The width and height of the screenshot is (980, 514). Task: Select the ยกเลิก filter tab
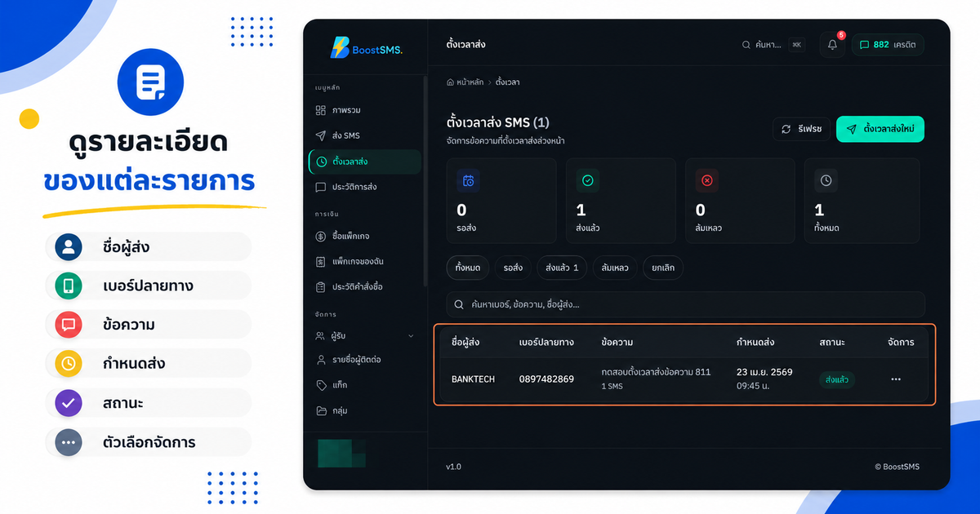pyautogui.click(x=663, y=268)
